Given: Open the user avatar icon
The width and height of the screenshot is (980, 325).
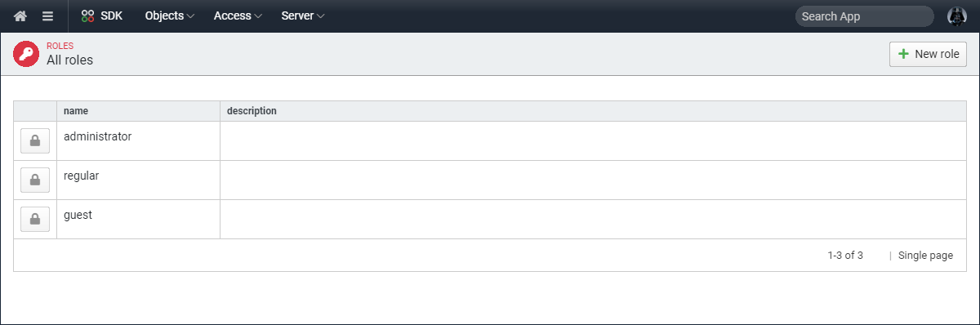Looking at the screenshot, I should click(x=956, y=16).
